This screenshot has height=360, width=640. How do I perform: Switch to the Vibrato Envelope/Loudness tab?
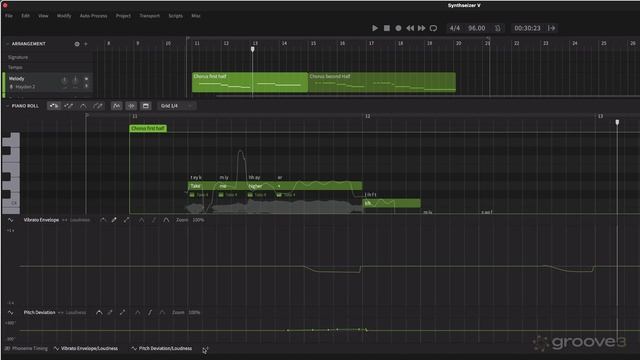click(86, 349)
